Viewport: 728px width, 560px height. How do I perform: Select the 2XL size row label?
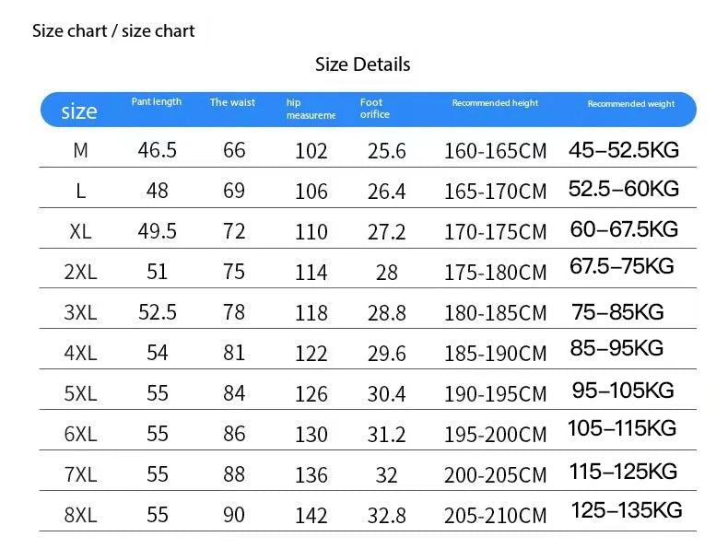click(80, 272)
